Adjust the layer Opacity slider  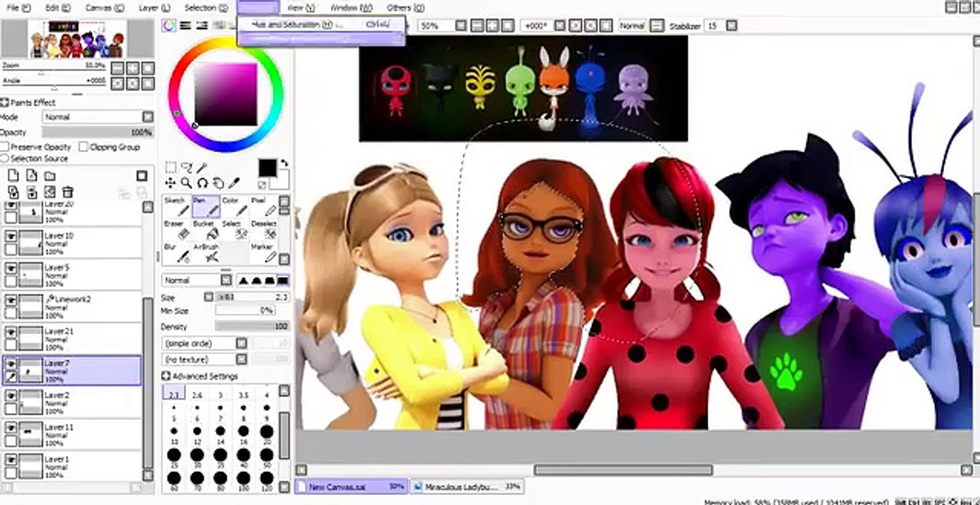point(98,132)
